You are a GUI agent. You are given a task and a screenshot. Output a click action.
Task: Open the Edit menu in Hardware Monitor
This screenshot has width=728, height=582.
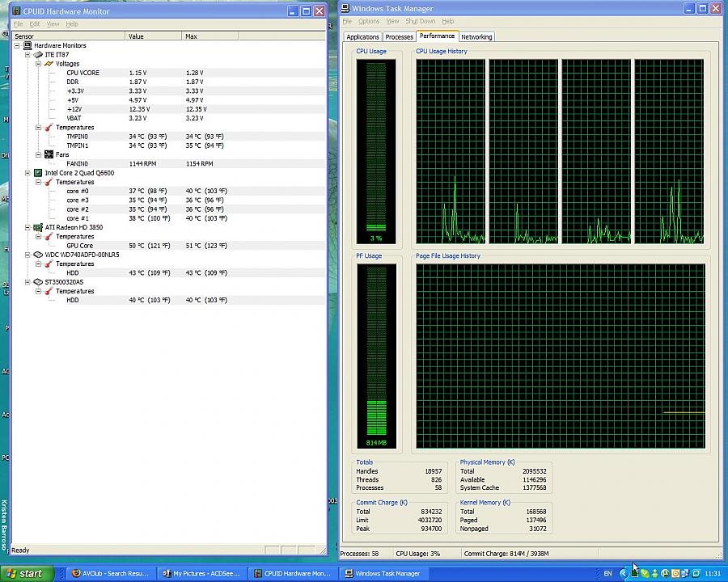(35, 23)
